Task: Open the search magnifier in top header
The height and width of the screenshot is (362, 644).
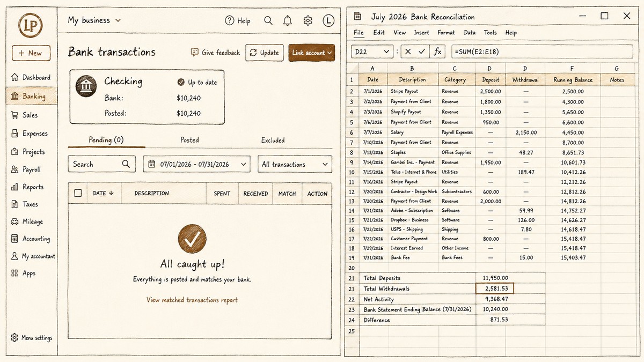Action: (268, 21)
